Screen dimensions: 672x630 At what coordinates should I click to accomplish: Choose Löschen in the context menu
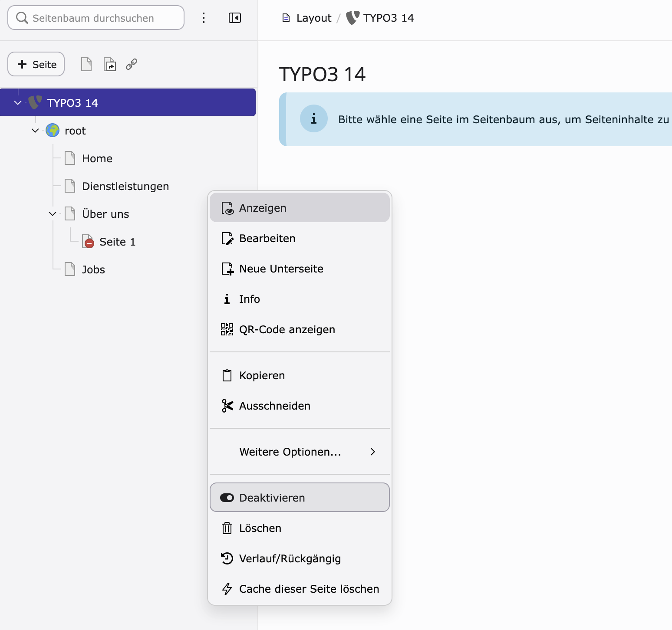click(x=300, y=528)
